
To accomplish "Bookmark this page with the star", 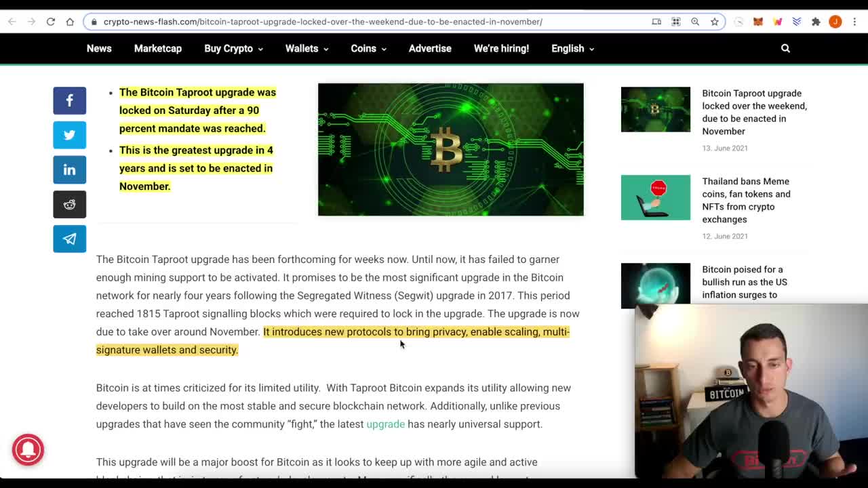I will 714,22.
